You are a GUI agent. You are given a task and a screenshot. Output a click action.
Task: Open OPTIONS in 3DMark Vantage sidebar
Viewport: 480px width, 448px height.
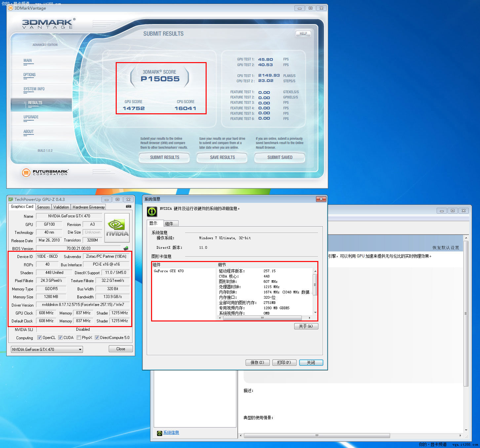[x=29, y=75]
